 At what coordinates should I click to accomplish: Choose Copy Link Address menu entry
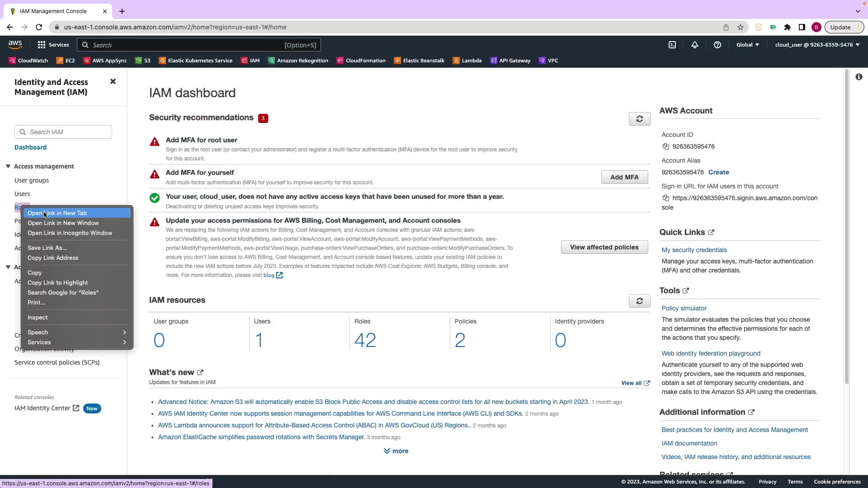click(53, 258)
